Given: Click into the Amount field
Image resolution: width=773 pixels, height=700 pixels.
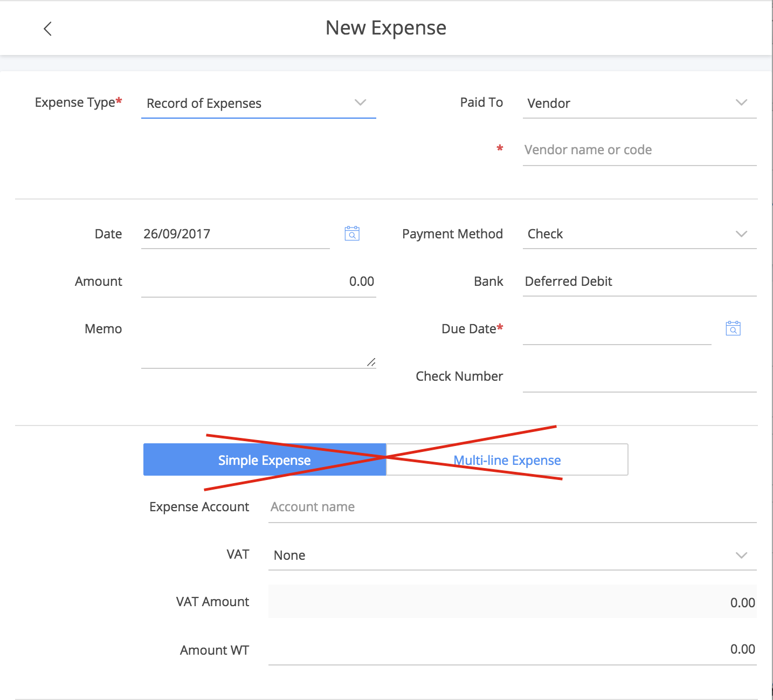Looking at the screenshot, I should [x=259, y=282].
